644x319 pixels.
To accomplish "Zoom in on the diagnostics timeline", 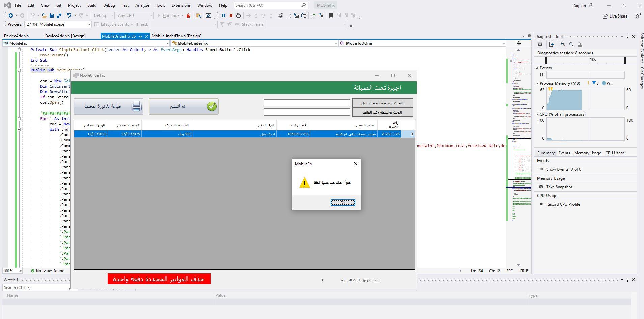I will click(562, 44).
